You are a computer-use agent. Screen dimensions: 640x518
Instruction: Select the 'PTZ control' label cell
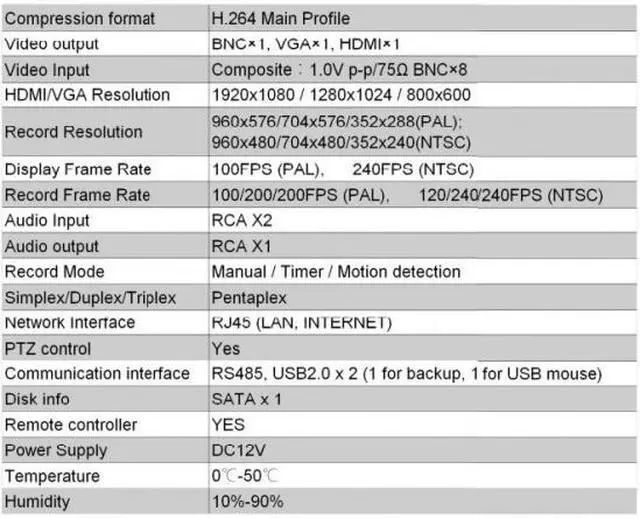click(x=48, y=349)
